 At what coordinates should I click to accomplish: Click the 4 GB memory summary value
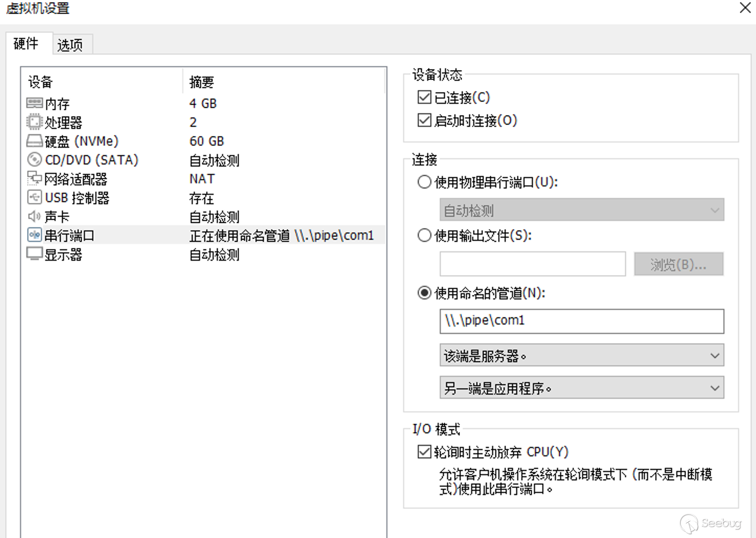(x=203, y=104)
